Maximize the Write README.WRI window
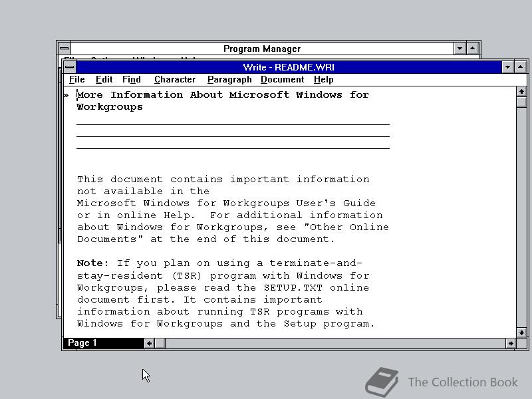Screen dimensions: 532x399 [520, 67]
